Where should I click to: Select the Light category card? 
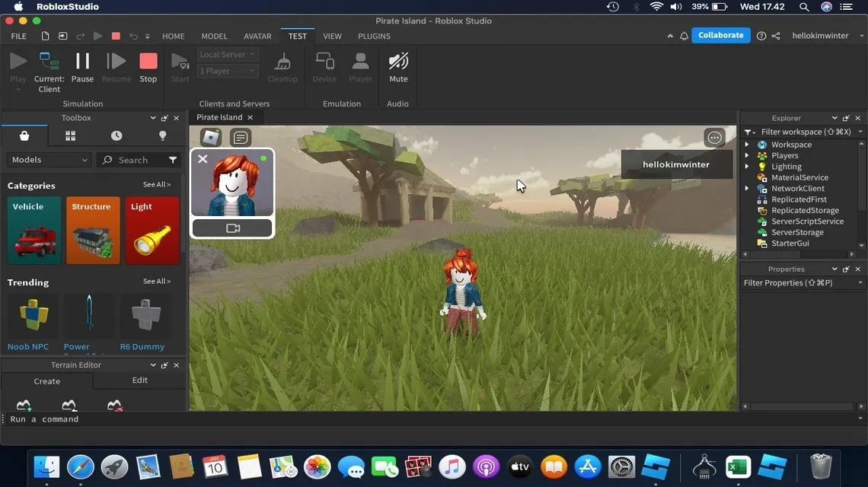pyautogui.click(x=152, y=231)
